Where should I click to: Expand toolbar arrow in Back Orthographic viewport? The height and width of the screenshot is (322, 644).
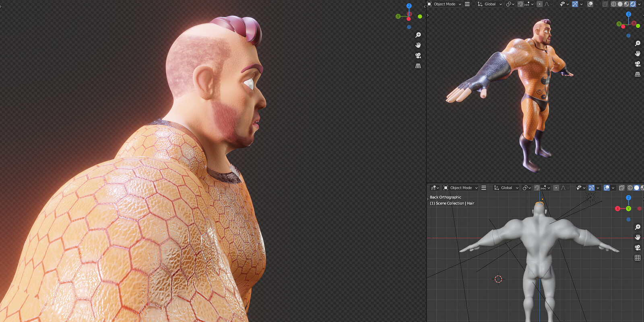(428, 198)
